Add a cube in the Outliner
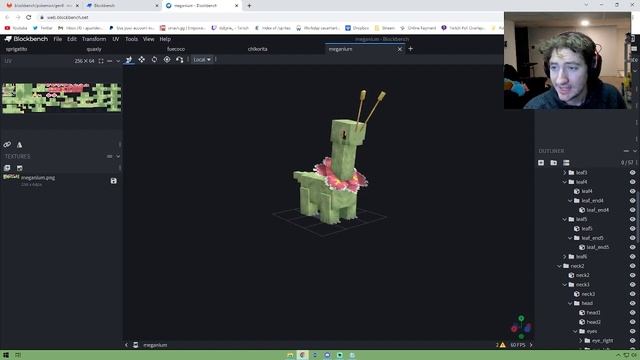The image size is (640, 360). coord(541,163)
